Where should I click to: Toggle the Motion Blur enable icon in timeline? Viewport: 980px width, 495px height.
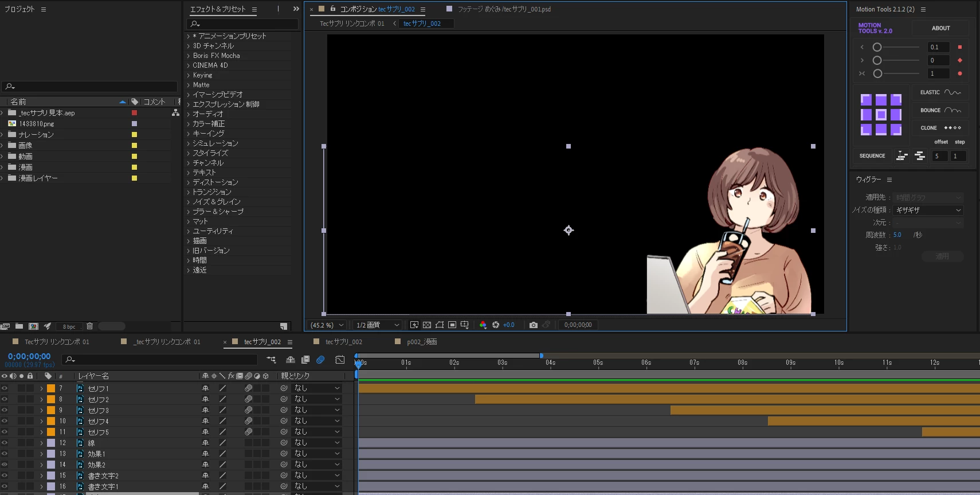click(x=320, y=360)
